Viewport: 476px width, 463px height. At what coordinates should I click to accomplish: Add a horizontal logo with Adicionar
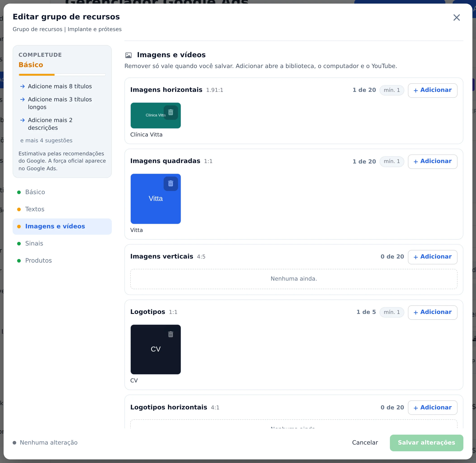(433, 408)
